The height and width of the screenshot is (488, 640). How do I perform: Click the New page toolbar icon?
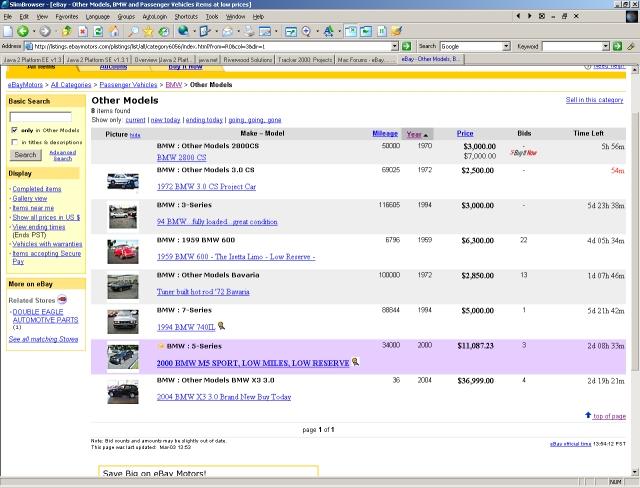pos(8,31)
